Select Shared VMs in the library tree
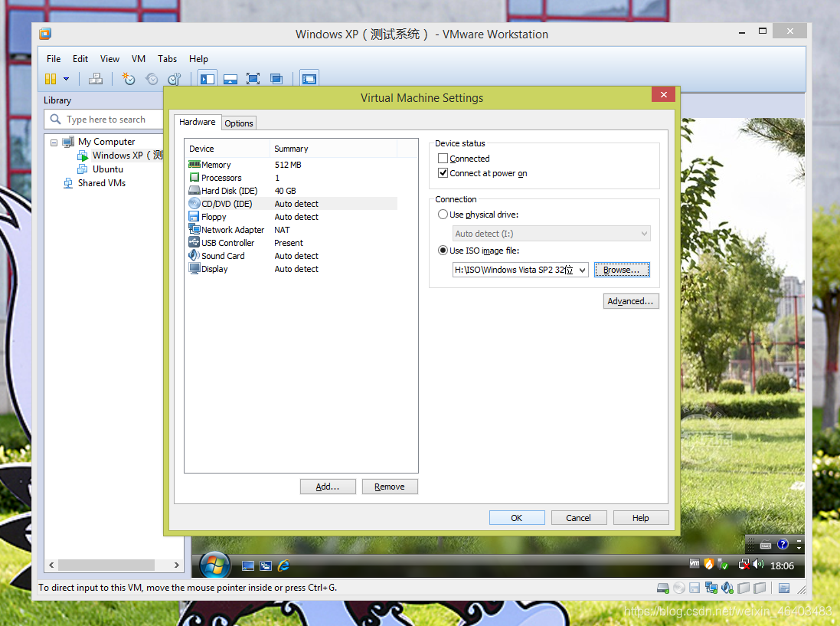 (x=102, y=183)
